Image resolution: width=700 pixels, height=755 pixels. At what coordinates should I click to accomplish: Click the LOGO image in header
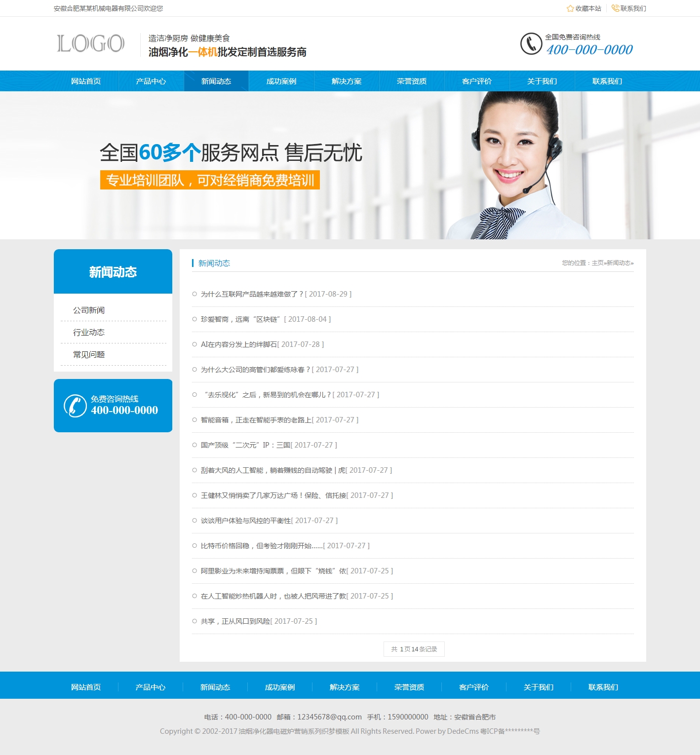point(91,43)
